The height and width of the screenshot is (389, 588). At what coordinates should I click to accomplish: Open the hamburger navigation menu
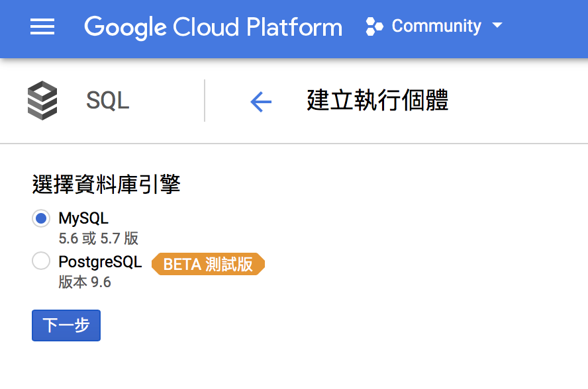(x=42, y=27)
